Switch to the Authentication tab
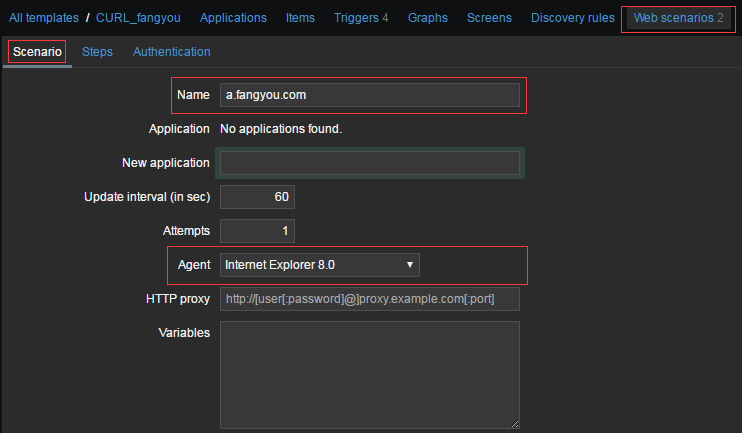The image size is (742, 433). point(172,52)
